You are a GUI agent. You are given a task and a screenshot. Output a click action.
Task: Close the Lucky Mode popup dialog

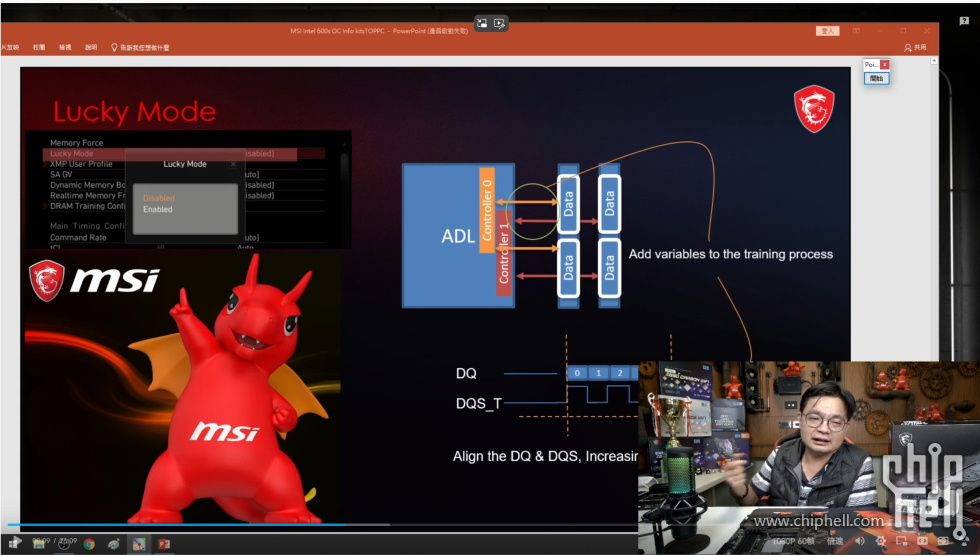tap(233, 164)
